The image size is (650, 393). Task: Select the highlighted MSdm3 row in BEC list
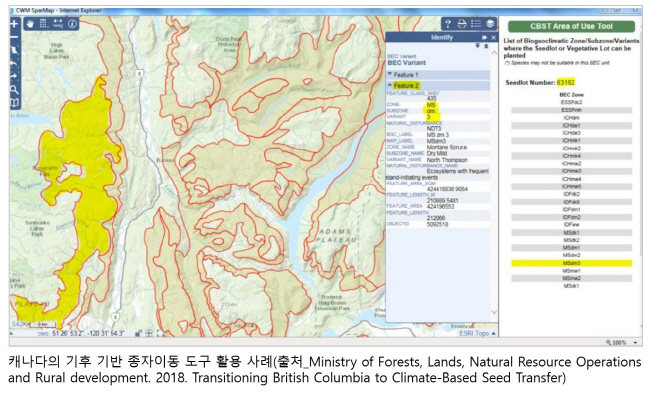tap(572, 263)
